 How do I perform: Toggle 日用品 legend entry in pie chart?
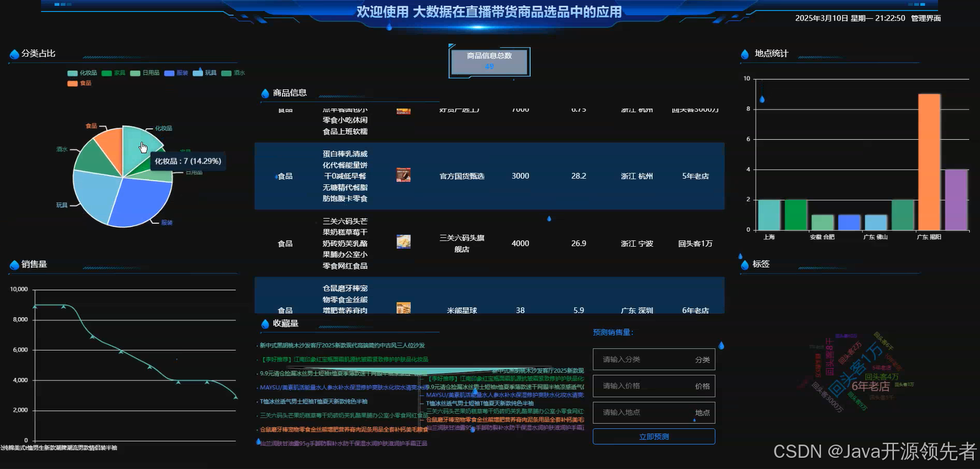(145, 73)
